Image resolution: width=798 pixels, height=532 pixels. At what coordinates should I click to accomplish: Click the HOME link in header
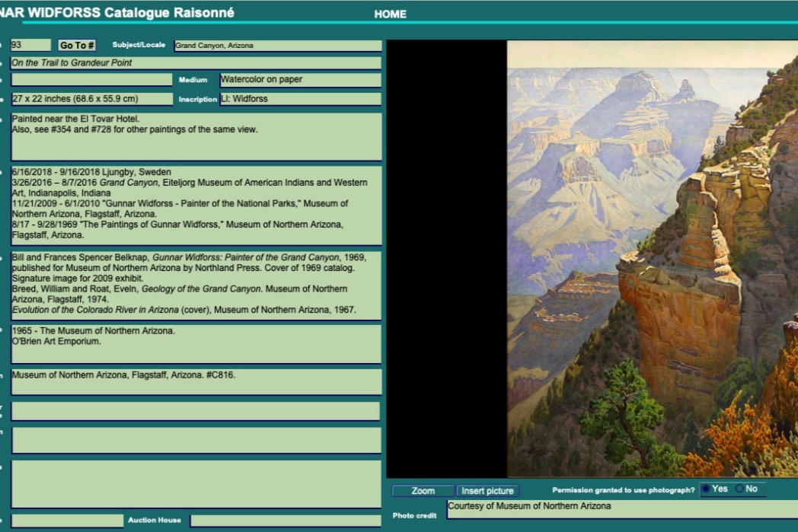click(x=391, y=14)
